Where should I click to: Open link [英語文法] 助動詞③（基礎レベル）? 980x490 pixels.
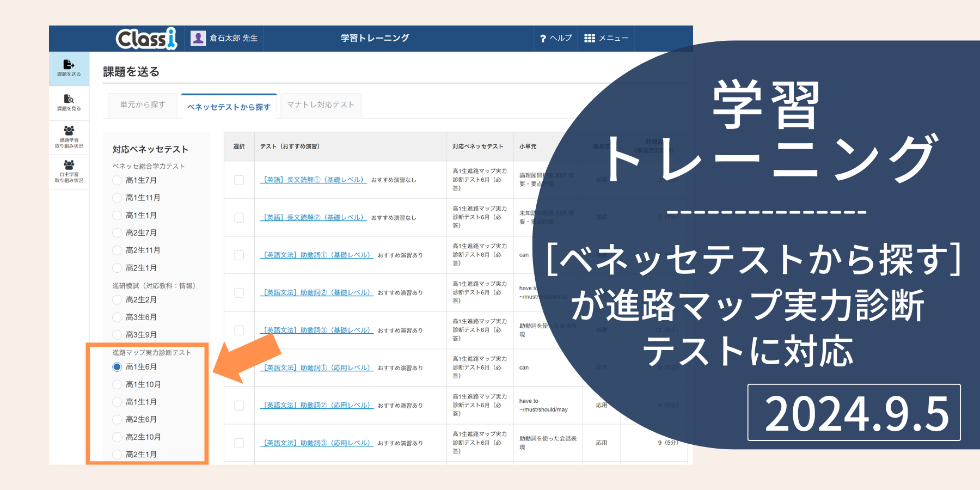coord(317,330)
